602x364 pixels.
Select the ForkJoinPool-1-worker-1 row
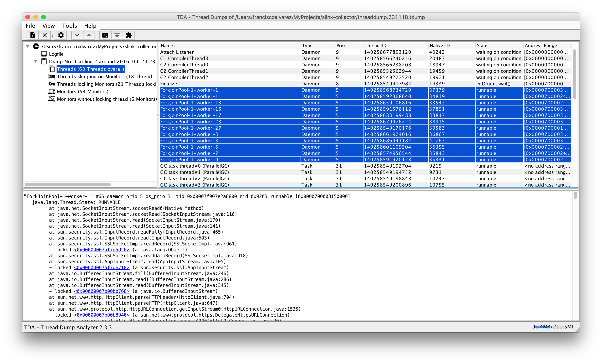[x=365, y=90]
